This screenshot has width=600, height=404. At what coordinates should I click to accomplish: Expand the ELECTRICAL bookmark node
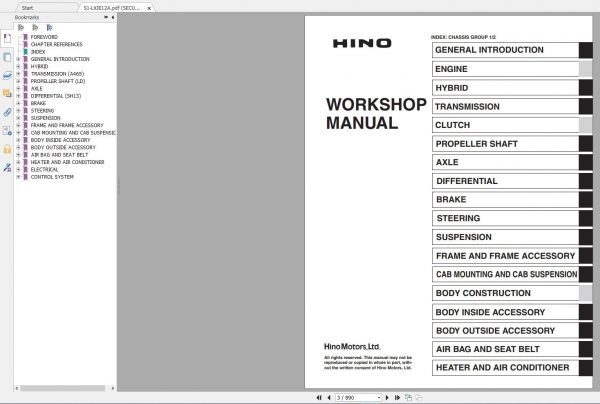18,169
